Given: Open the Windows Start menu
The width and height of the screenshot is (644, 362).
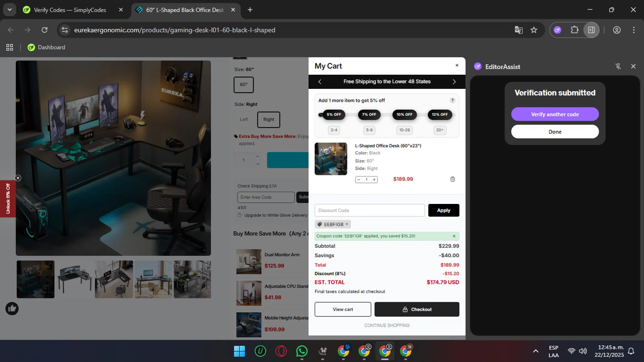Looking at the screenshot, I should click(x=239, y=351).
